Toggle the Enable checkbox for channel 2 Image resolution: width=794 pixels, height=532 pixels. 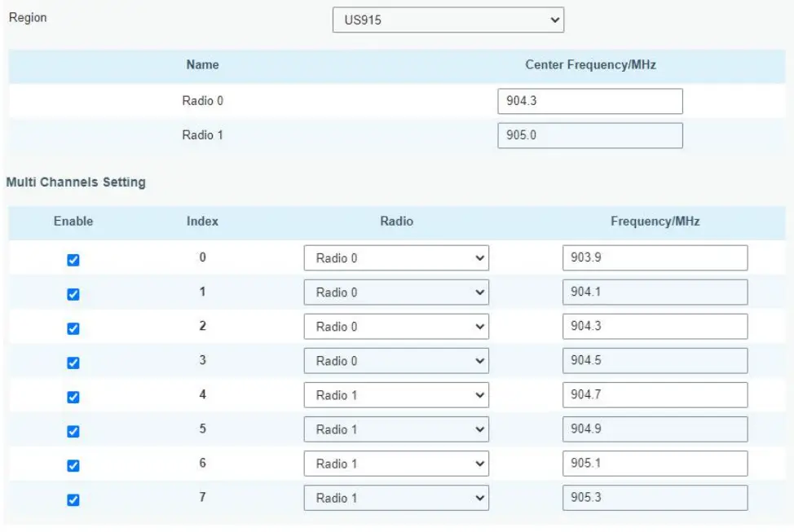(73, 326)
